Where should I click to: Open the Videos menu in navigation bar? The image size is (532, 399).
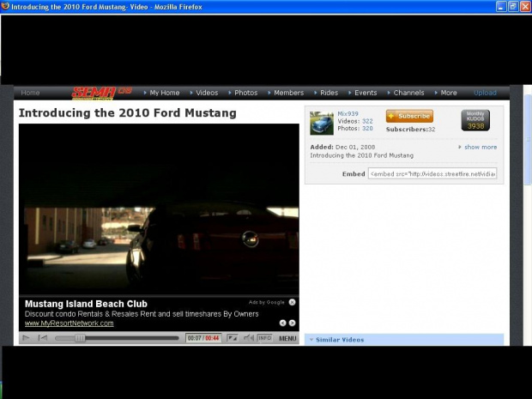pyautogui.click(x=206, y=93)
